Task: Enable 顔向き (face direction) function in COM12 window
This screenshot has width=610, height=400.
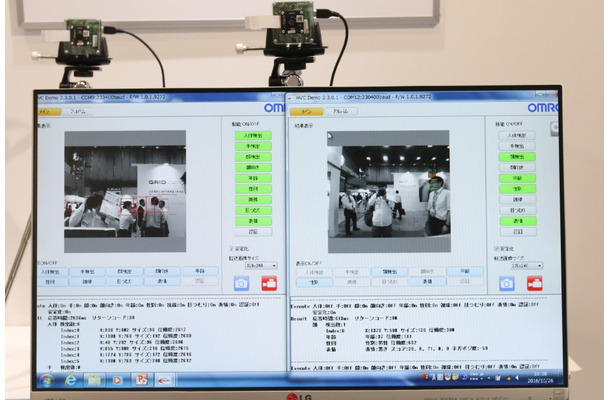Action: tap(517, 167)
